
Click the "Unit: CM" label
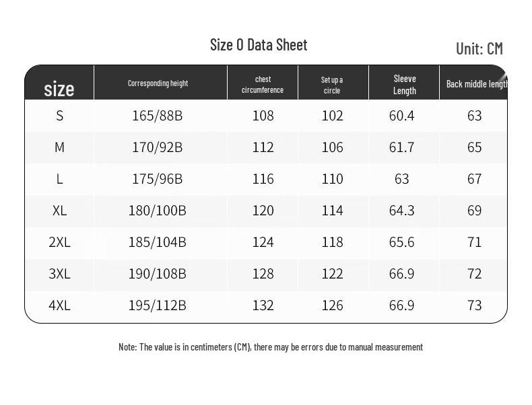(x=479, y=48)
